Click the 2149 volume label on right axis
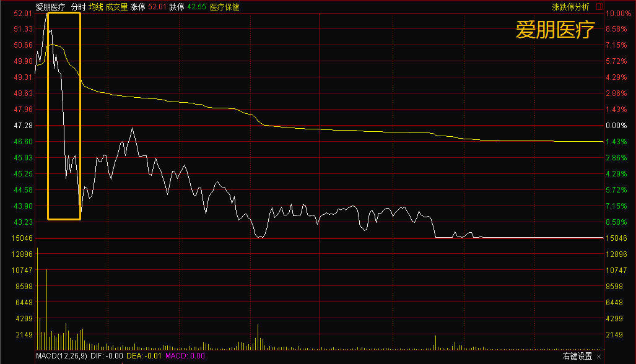 pyautogui.click(x=614, y=335)
